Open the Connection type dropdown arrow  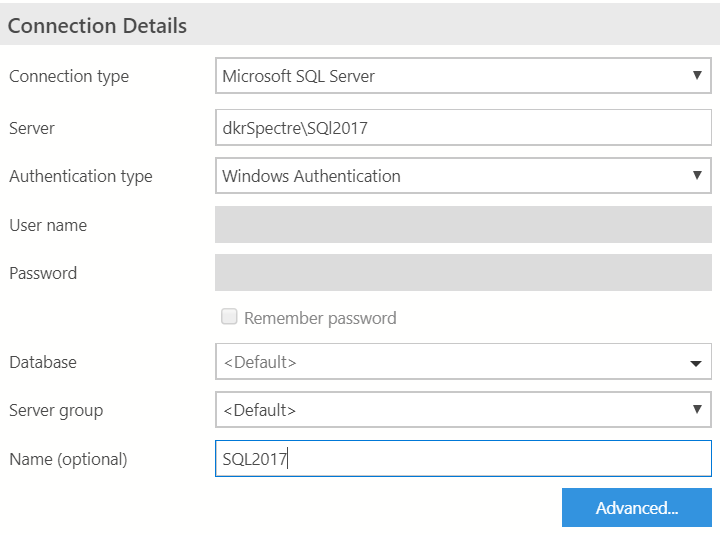pyautogui.click(x=696, y=76)
